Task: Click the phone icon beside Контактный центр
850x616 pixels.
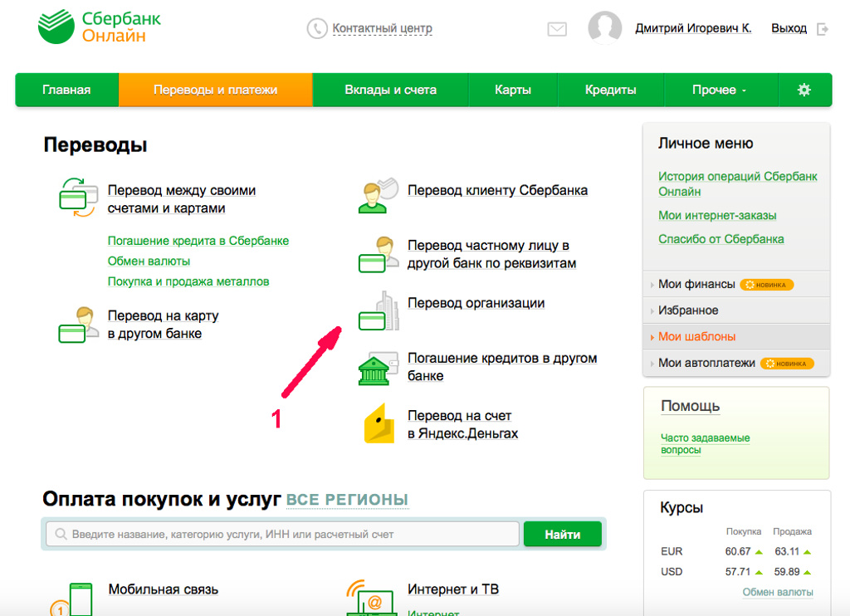Action: pyautogui.click(x=317, y=28)
